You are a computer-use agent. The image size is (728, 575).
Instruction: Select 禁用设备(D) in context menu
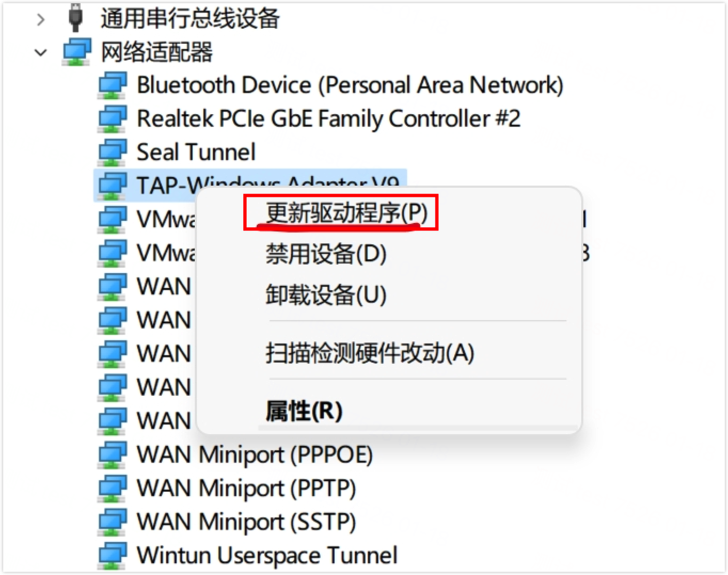click(x=326, y=254)
